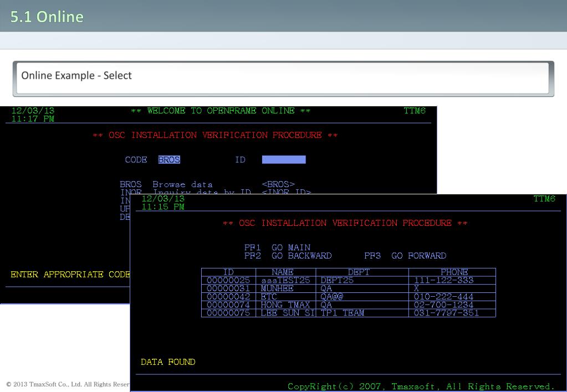Select the row with ID 00000025

click(348, 280)
